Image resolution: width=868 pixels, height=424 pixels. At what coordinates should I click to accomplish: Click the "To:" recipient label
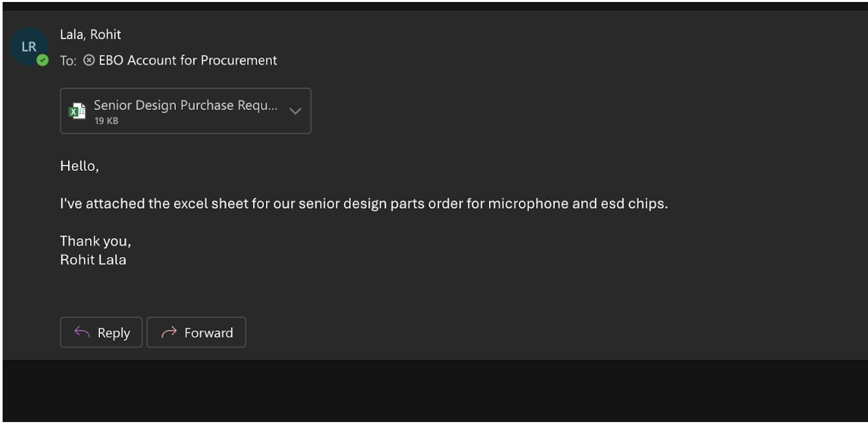tap(68, 61)
